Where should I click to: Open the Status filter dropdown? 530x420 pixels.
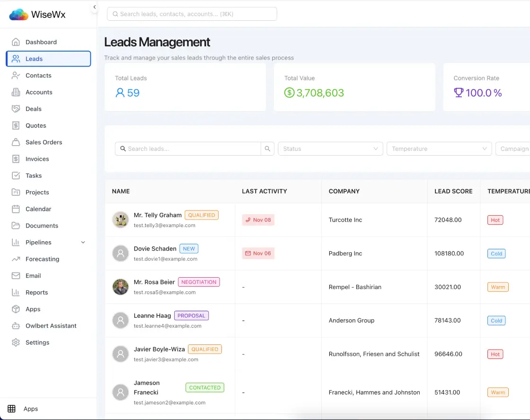[x=330, y=149]
